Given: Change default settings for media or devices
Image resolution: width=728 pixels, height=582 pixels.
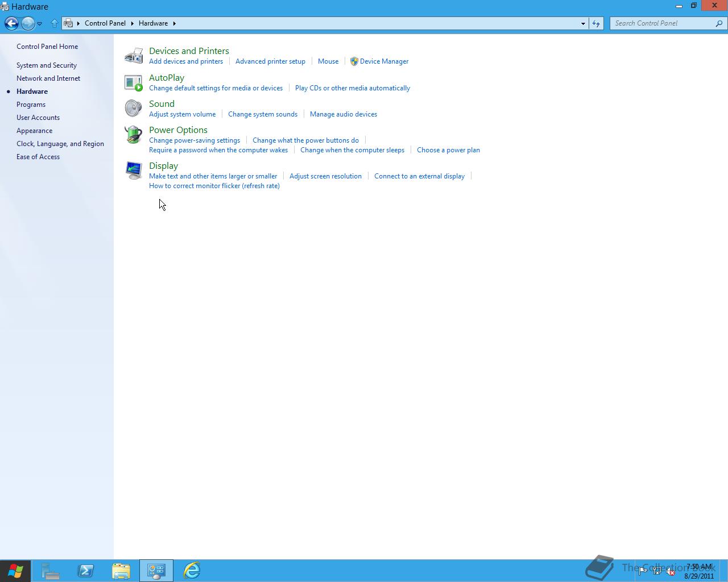Looking at the screenshot, I should (216, 88).
